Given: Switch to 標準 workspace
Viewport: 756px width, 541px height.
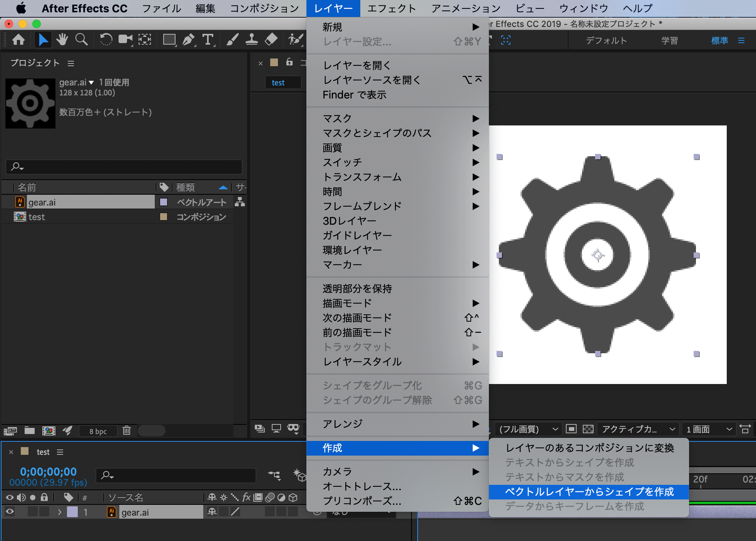Looking at the screenshot, I should [x=719, y=40].
